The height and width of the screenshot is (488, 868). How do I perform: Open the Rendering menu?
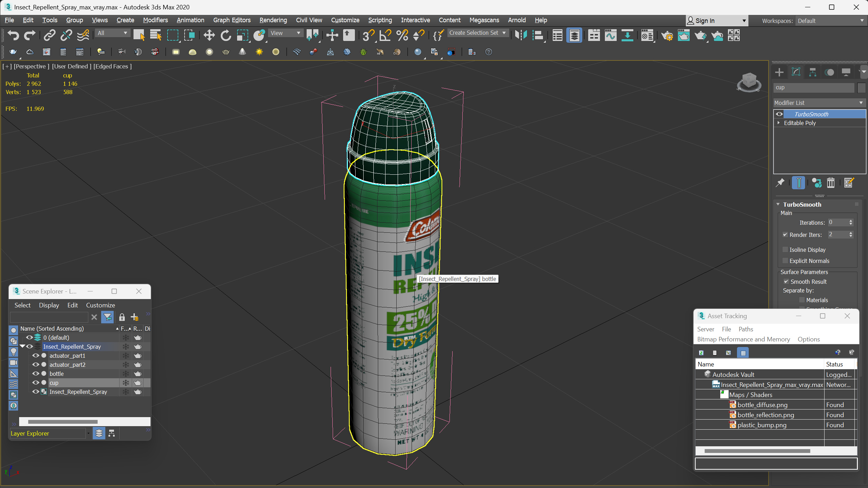[x=273, y=20]
